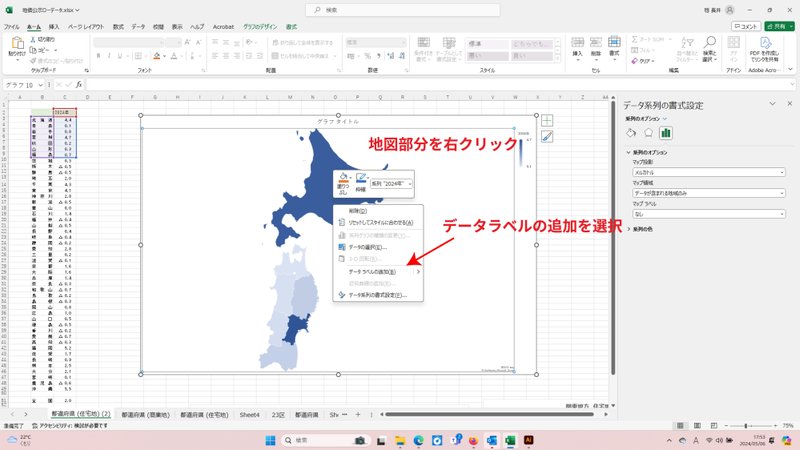Click the search box in title bar
Image resolution: width=800 pixels, height=450 pixels.
tap(403, 10)
